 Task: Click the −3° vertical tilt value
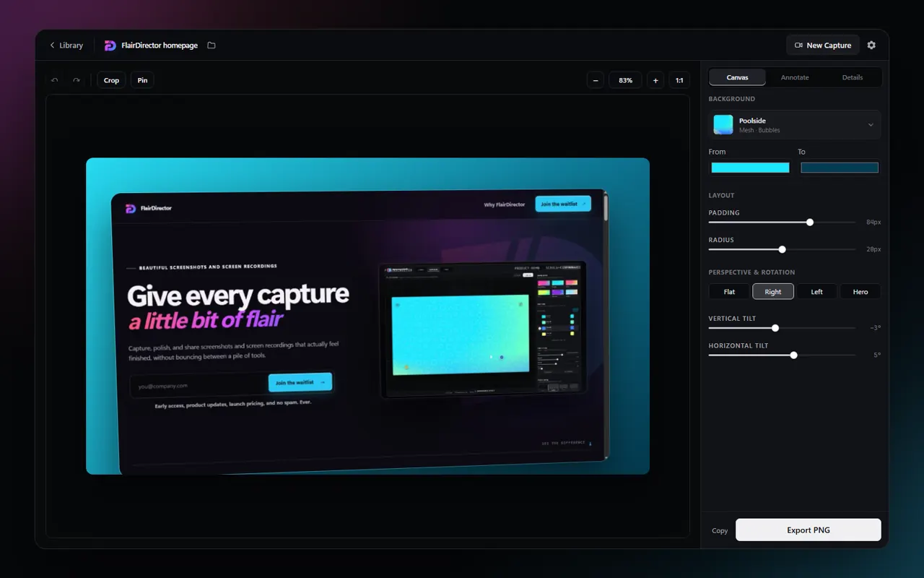point(875,328)
